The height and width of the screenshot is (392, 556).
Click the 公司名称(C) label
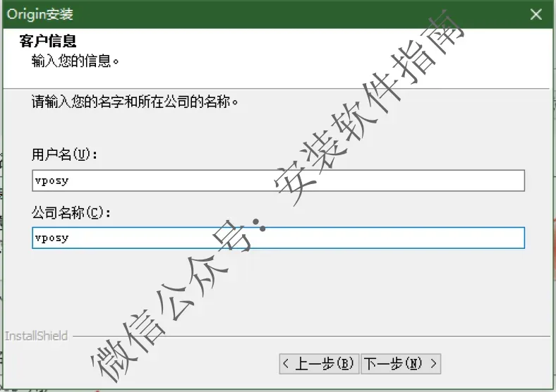coord(71,213)
